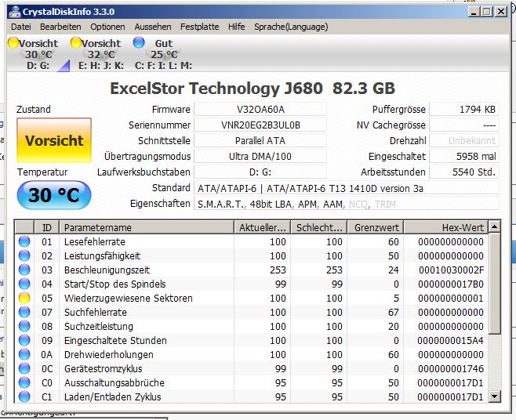
Task: Open the Bearbeiten menu
Action: [x=60, y=27]
